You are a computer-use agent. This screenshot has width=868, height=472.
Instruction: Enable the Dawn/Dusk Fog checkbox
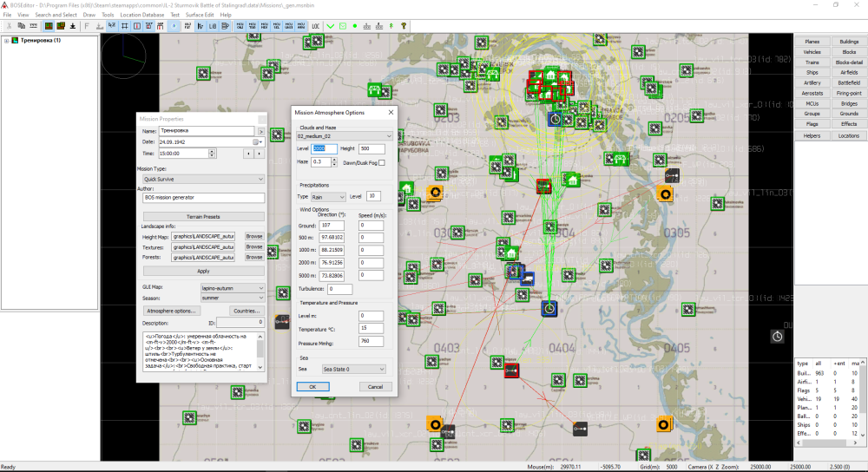[381, 162]
